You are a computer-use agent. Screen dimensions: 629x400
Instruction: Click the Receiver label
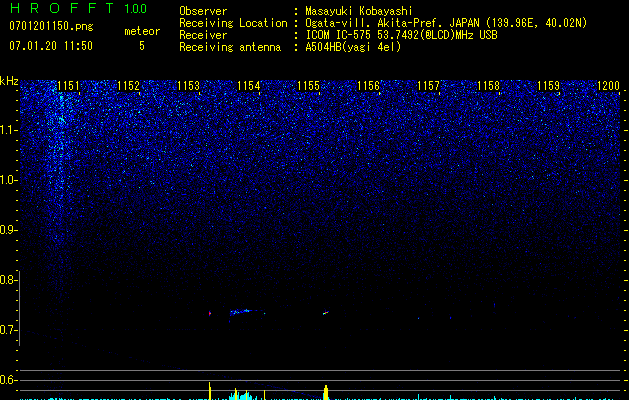(x=203, y=35)
